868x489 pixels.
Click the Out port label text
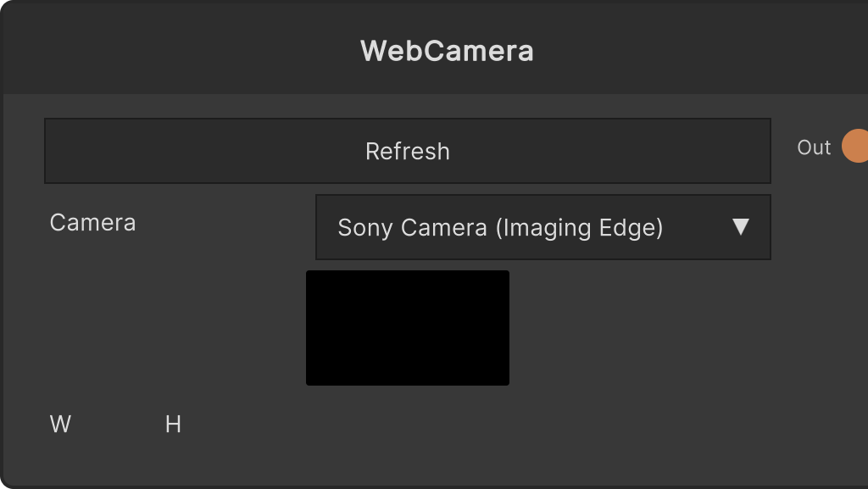814,147
